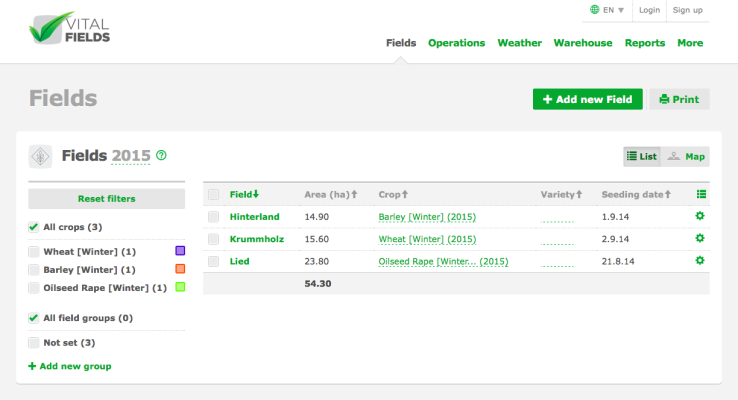Sort by Seeding date column
The height and width of the screenshot is (400, 738).
click(x=636, y=194)
